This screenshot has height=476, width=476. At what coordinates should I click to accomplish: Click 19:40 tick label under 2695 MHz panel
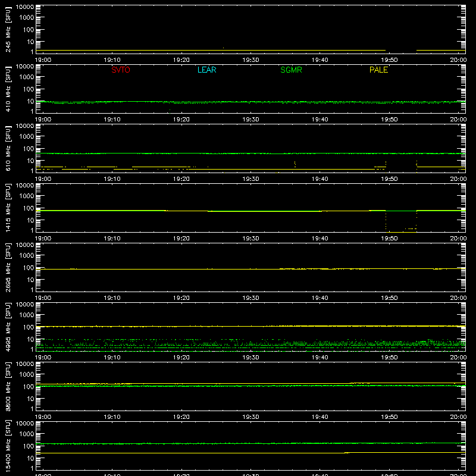point(320,298)
